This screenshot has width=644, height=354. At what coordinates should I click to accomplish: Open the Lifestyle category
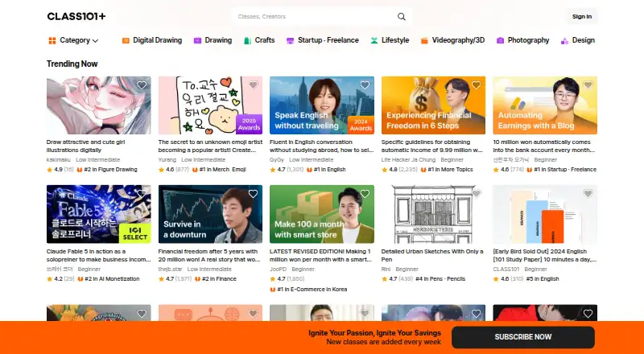point(390,40)
